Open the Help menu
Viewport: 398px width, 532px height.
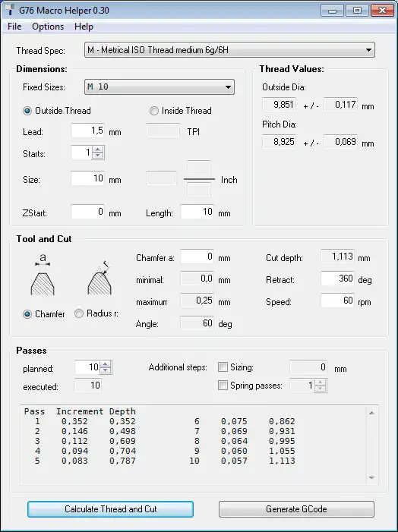coord(84,27)
